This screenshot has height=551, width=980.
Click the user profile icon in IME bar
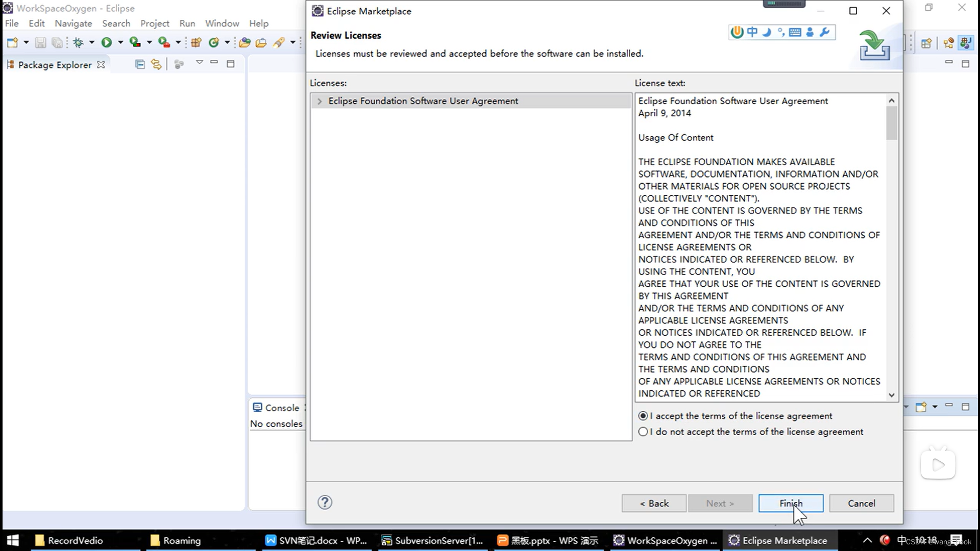(810, 32)
